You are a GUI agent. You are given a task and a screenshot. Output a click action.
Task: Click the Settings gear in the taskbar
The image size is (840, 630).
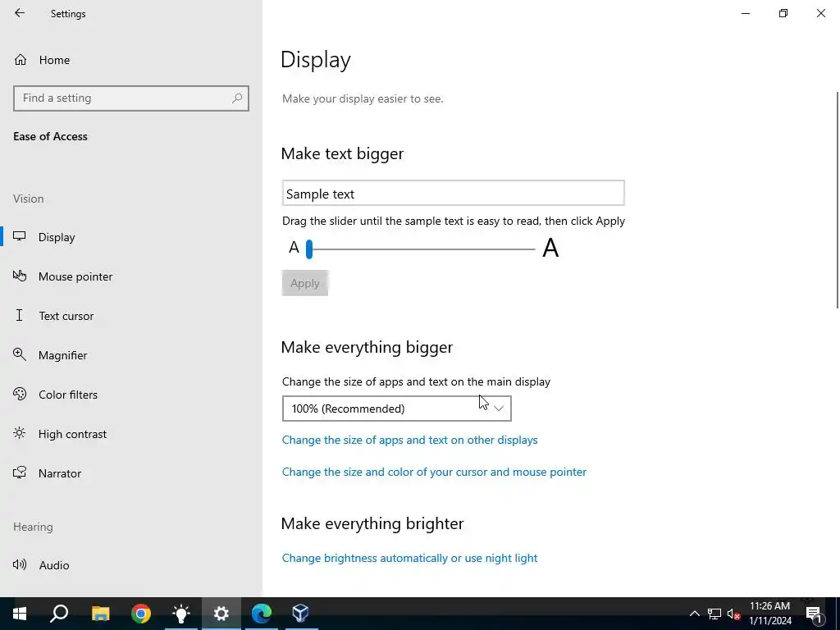(x=221, y=614)
